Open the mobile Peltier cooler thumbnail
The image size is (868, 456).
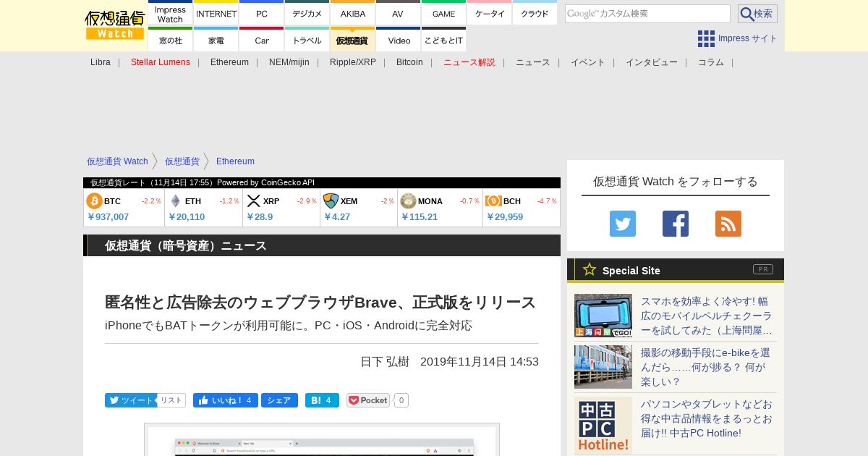pyautogui.click(x=603, y=316)
